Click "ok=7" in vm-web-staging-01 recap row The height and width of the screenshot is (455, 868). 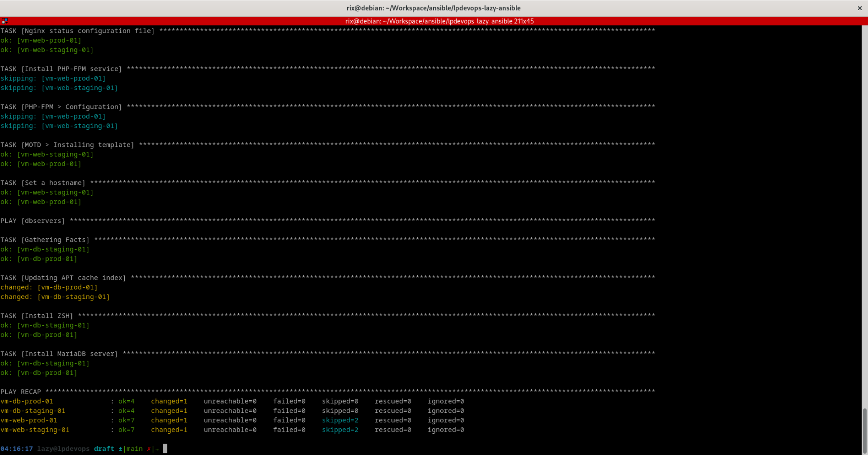click(126, 430)
